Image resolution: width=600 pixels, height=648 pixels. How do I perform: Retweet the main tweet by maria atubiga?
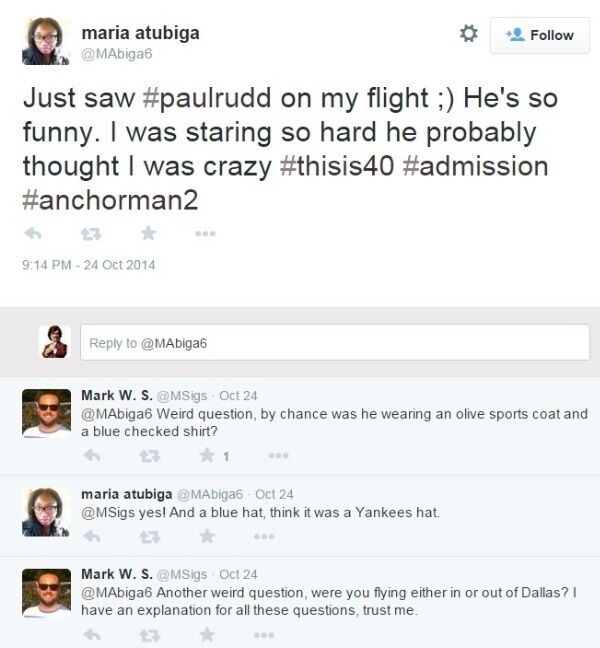point(89,233)
